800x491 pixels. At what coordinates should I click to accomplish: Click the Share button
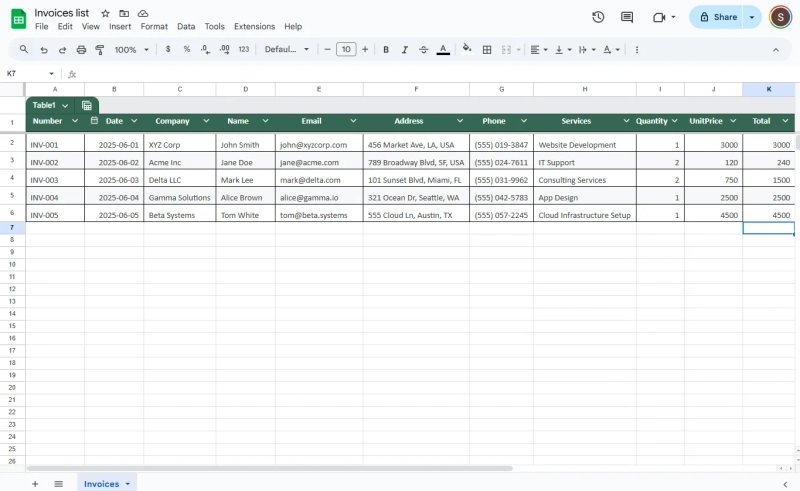(718, 17)
